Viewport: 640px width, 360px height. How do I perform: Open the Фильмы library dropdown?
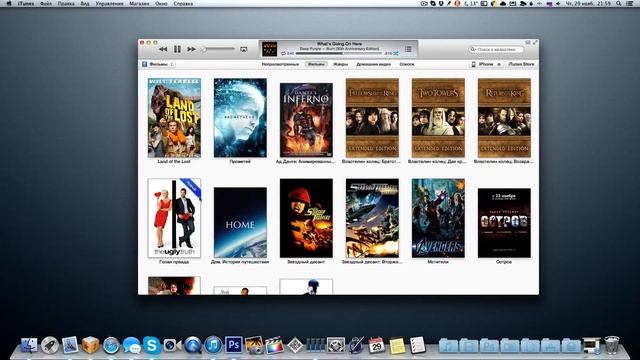pos(158,64)
